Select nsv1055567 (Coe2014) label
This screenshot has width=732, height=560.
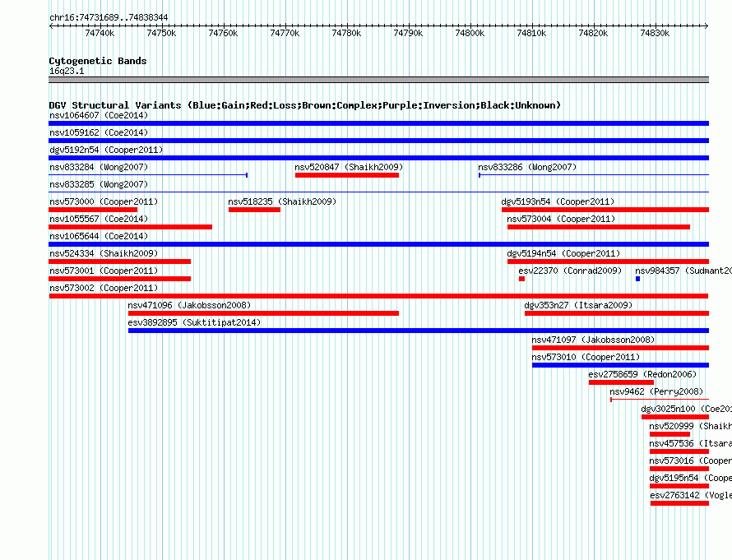coord(99,219)
